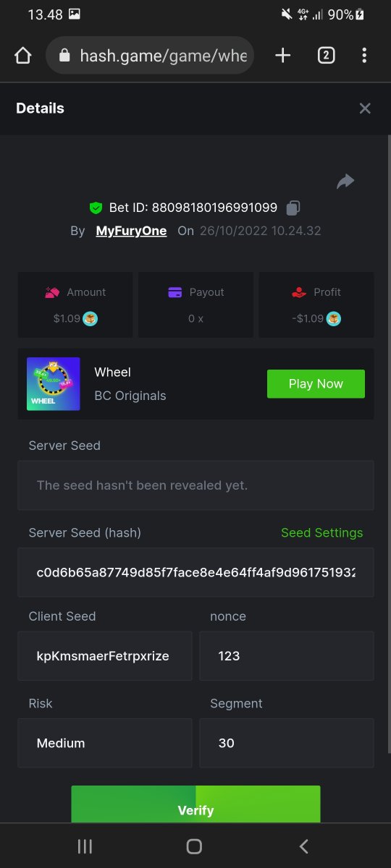Tap the share arrow icon
The image size is (391, 868).
(345, 182)
